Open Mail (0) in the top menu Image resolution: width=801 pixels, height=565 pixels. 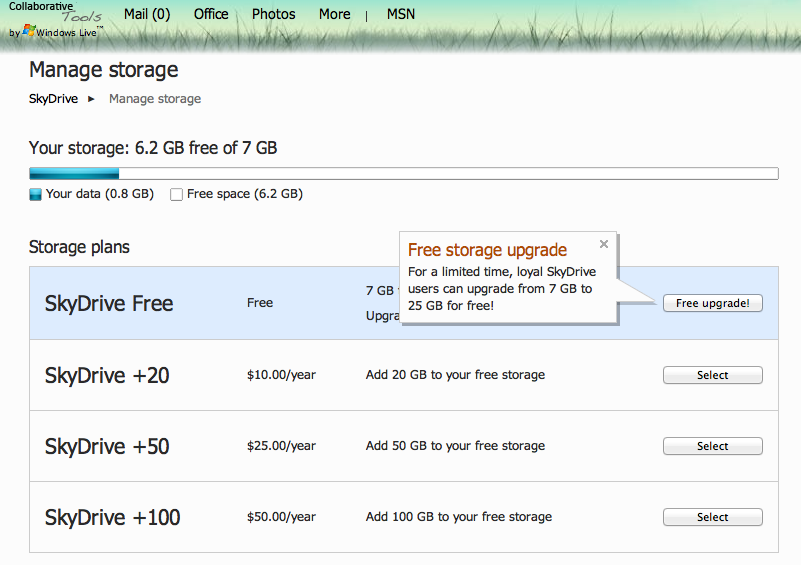point(147,14)
